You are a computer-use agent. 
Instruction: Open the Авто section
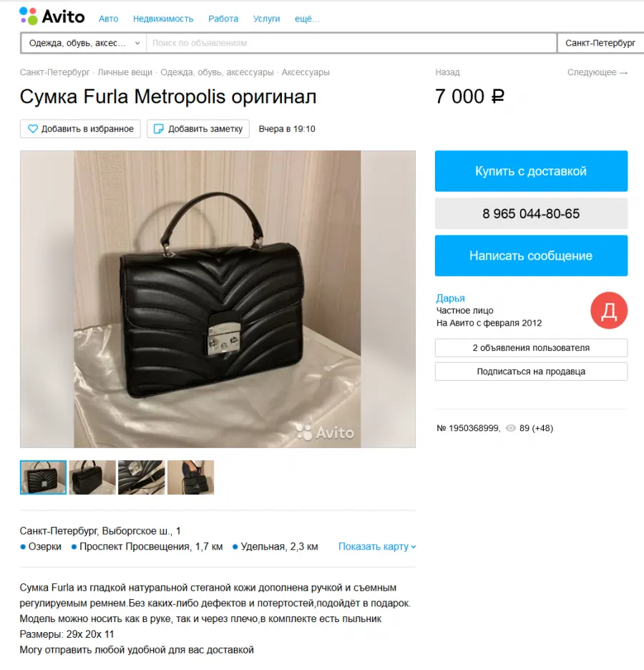109,19
